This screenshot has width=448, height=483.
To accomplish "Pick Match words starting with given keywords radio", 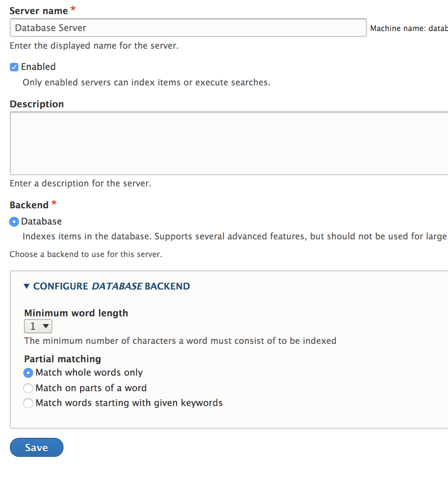I will [x=28, y=403].
